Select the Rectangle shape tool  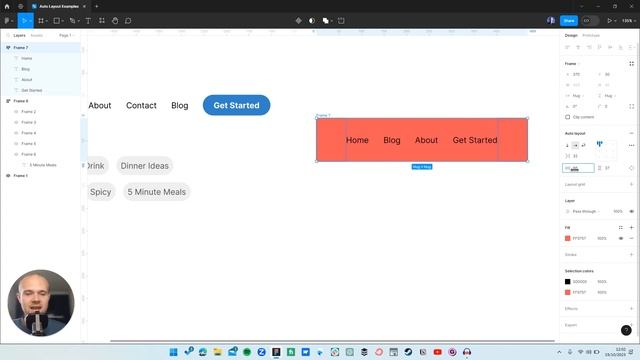[57, 20]
